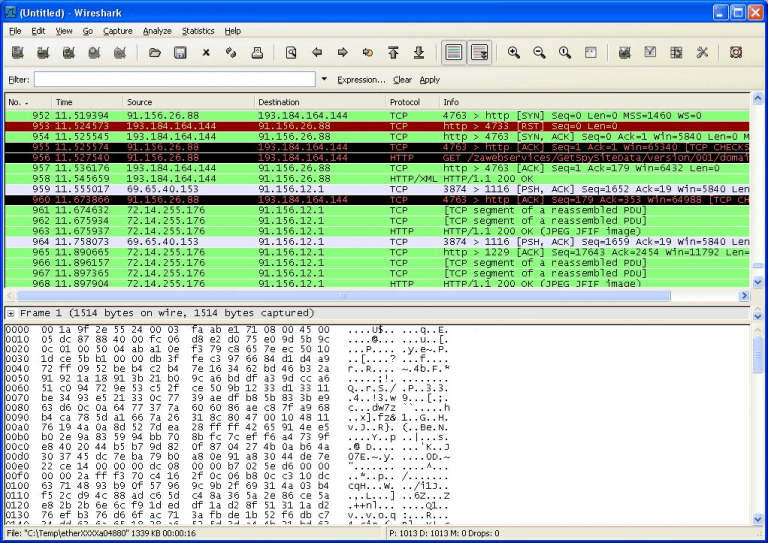
Task: Open the Analyze menu
Action: 157,31
